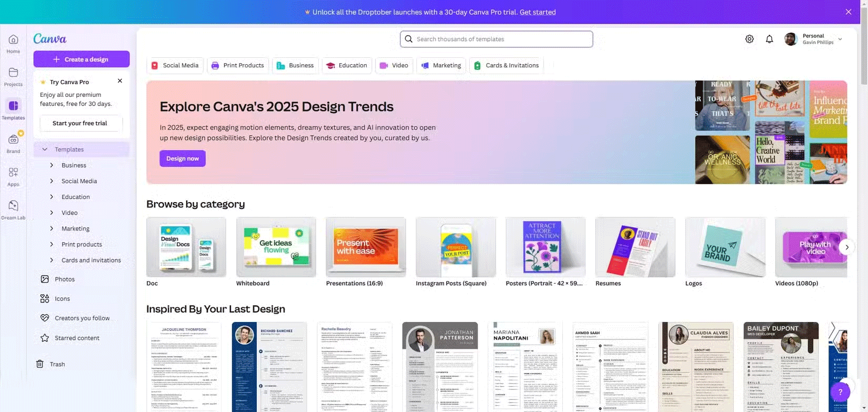Click the Design now button

(183, 158)
